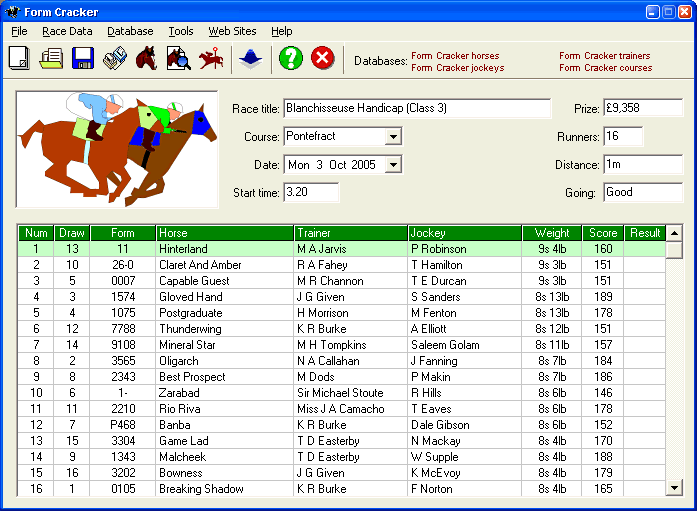Open the File menu
This screenshot has height=511, width=697.
click(19, 31)
